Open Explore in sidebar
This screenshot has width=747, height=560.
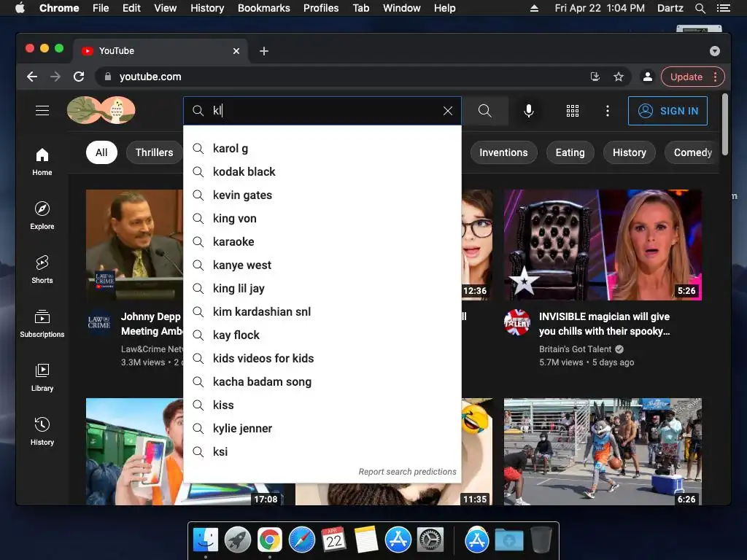[42, 216]
